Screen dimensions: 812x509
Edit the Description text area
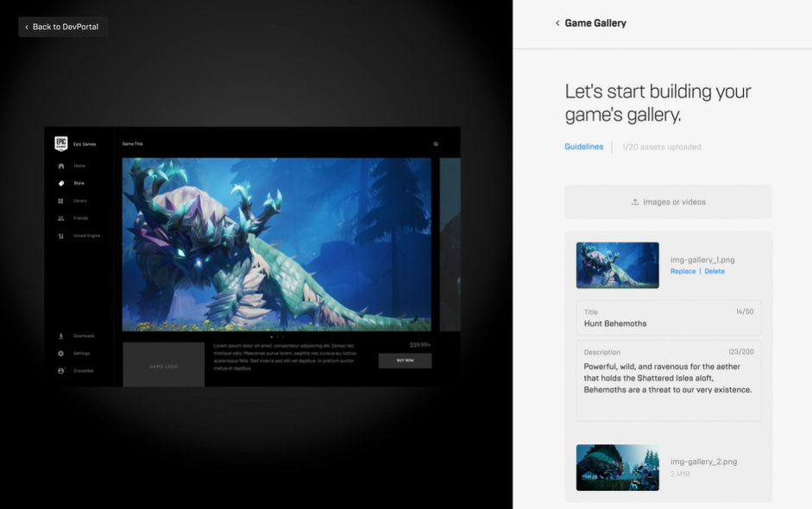(x=669, y=380)
